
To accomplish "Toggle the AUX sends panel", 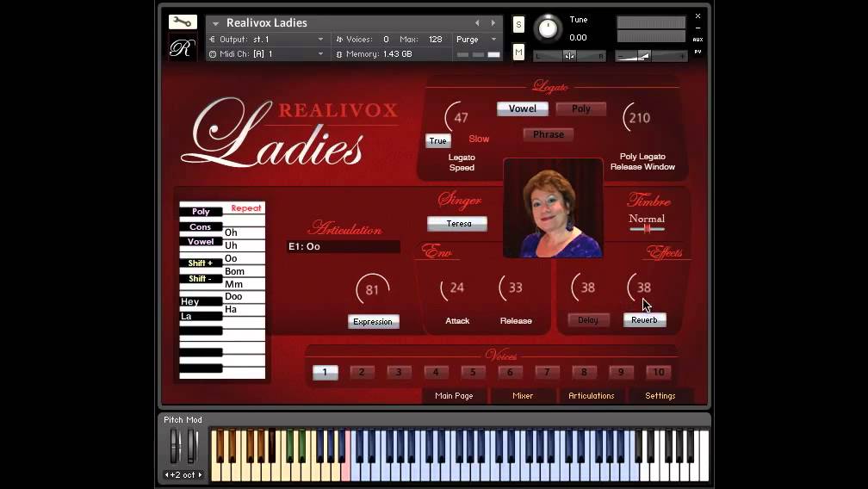I will pyautogui.click(x=697, y=40).
